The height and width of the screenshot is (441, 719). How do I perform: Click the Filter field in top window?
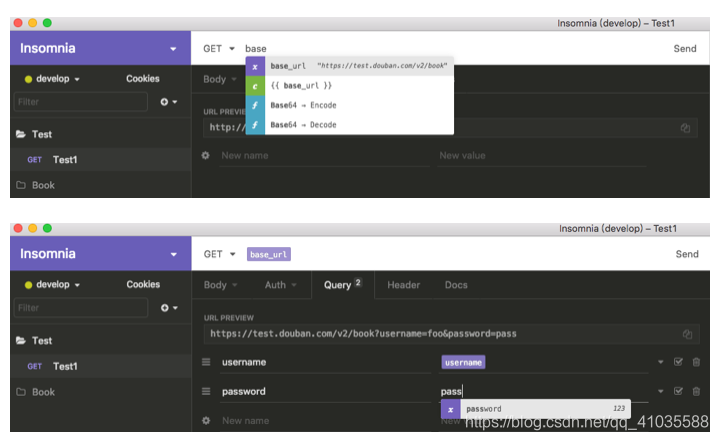point(81,102)
